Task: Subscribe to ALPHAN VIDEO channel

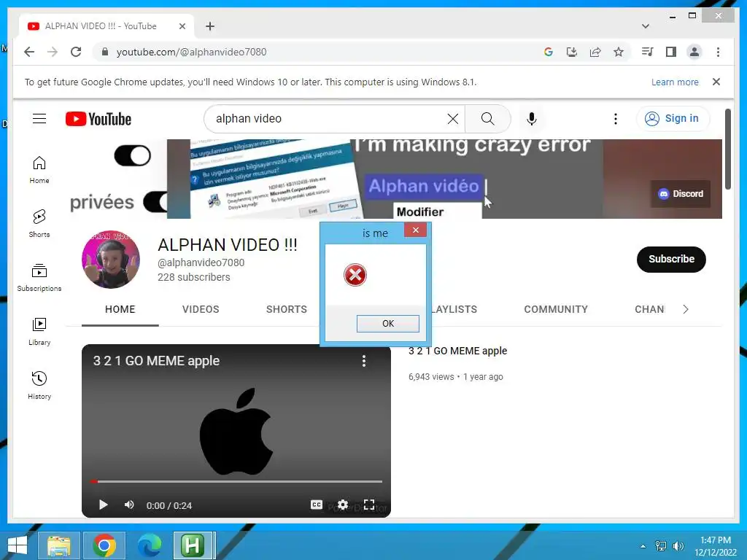Action: point(671,259)
